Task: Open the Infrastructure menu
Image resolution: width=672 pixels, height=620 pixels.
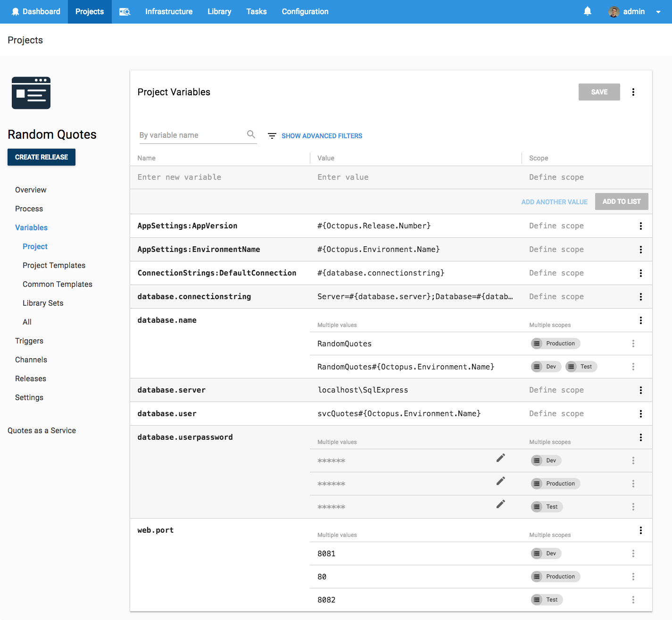Action: pos(169,12)
